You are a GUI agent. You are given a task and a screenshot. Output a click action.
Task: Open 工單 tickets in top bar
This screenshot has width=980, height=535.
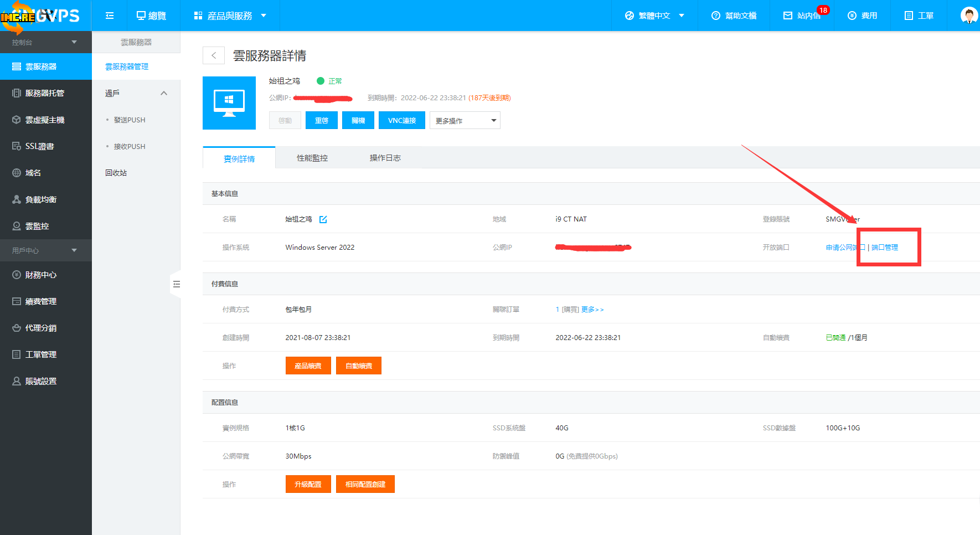(x=919, y=16)
